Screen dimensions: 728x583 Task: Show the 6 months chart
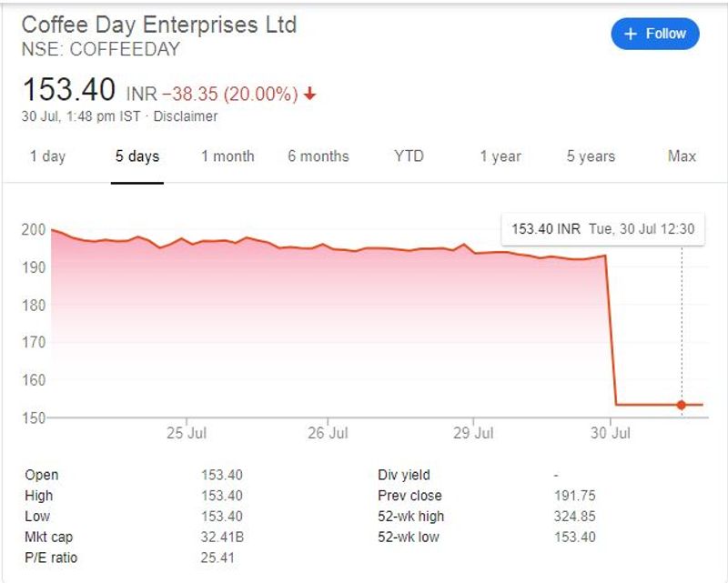318,156
